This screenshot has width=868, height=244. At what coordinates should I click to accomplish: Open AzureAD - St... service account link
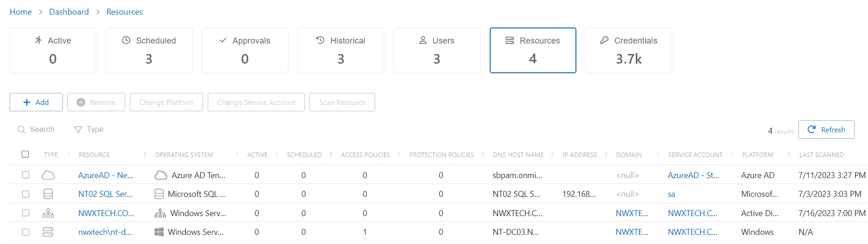pyautogui.click(x=693, y=175)
